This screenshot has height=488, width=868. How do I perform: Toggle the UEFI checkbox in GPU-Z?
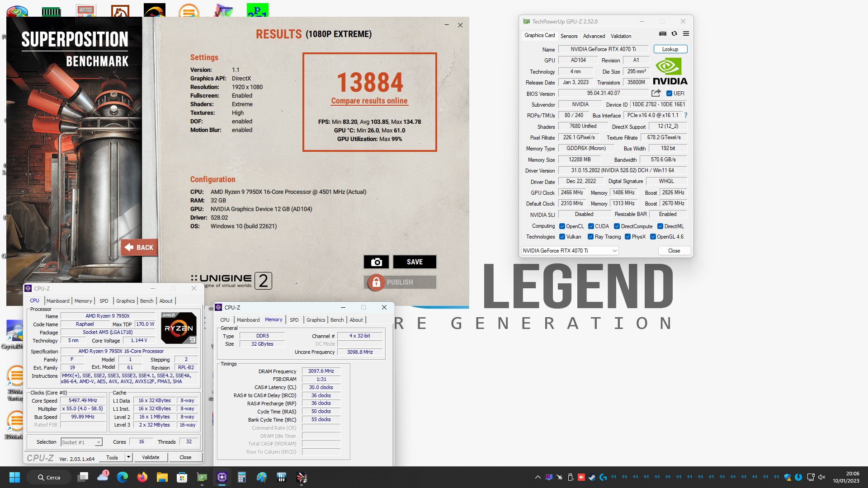tap(669, 94)
